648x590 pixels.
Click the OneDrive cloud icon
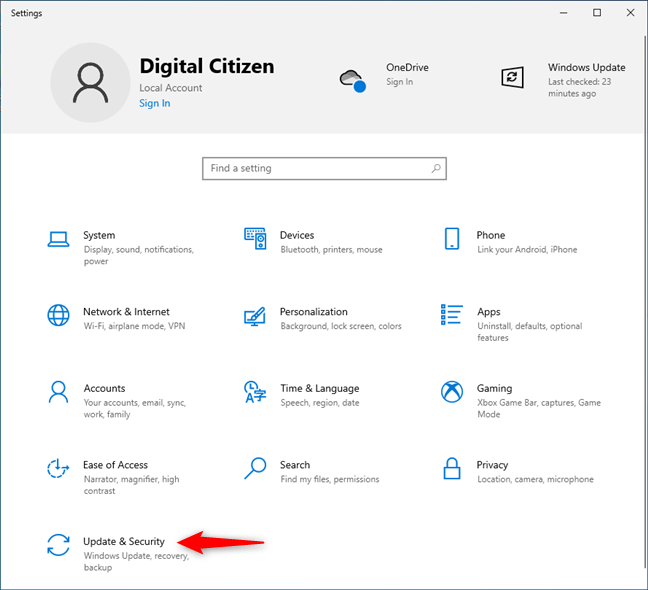tap(353, 81)
